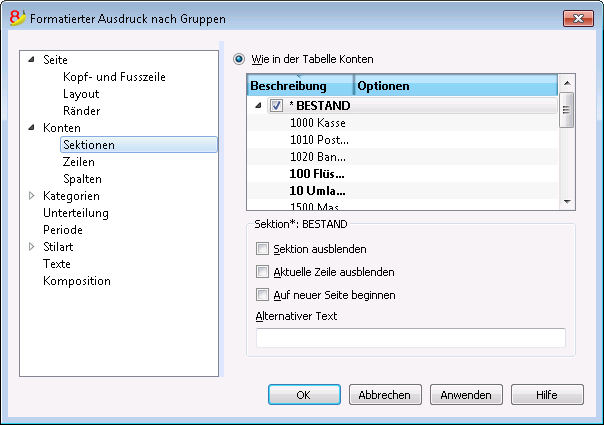This screenshot has height=425, width=604.
Task: Select the Seite tree item
Action: [55, 60]
